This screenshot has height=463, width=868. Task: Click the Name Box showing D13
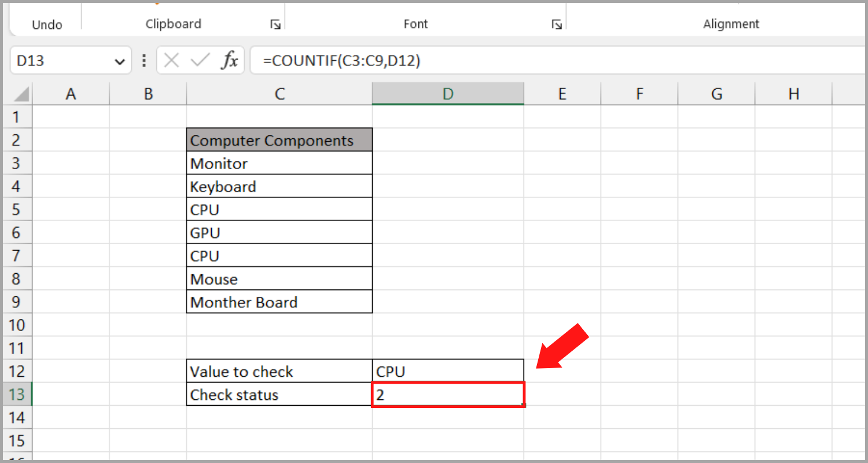[58, 60]
